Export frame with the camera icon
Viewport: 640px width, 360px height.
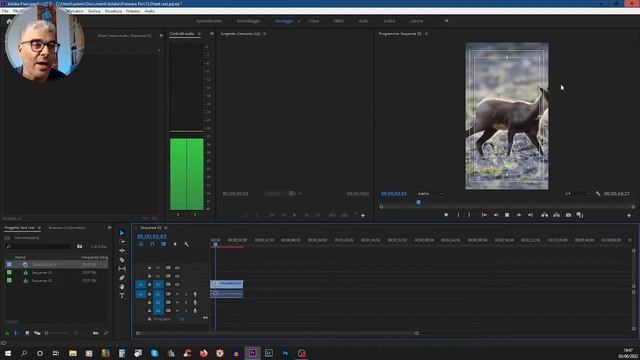click(568, 215)
